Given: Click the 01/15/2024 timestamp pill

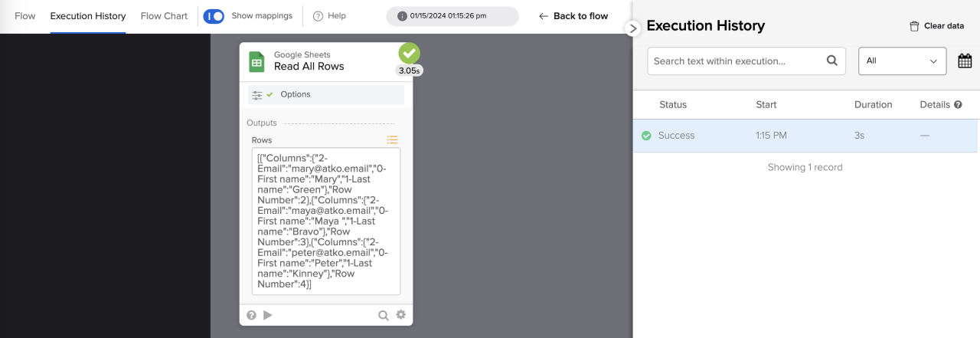Looking at the screenshot, I should point(452,16).
